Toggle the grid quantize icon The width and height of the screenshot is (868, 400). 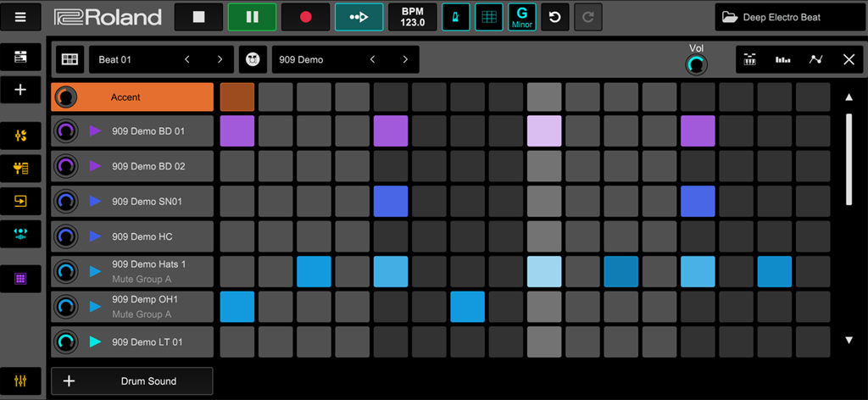pyautogui.click(x=489, y=17)
